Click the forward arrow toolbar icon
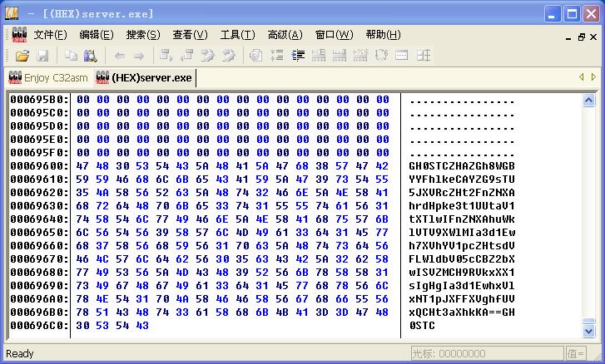This screenshot has height=364, width=605. (139, 57)
